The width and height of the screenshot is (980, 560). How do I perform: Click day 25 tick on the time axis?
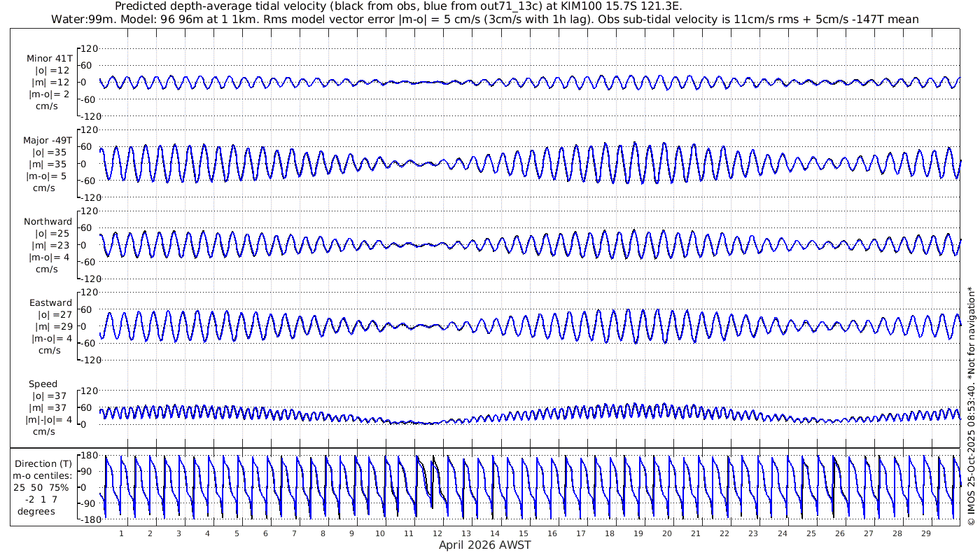point(811,533)
